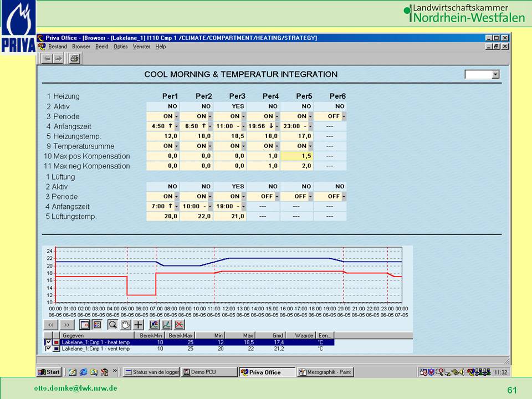Open the Bestand menu
The width and height of the screenshot is (532, 399).
[58, 47]
